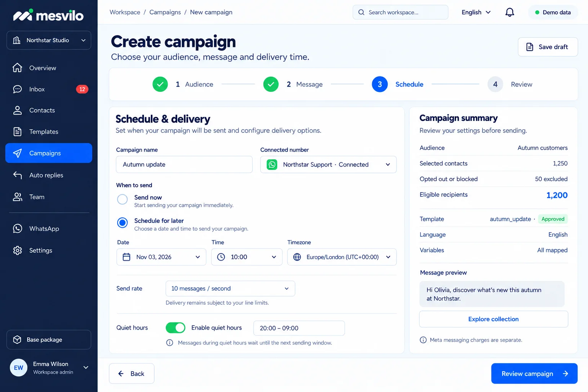Expand the Connected number dropdown
The height and width of the screenshot is (392, 588).
(328, 165)
